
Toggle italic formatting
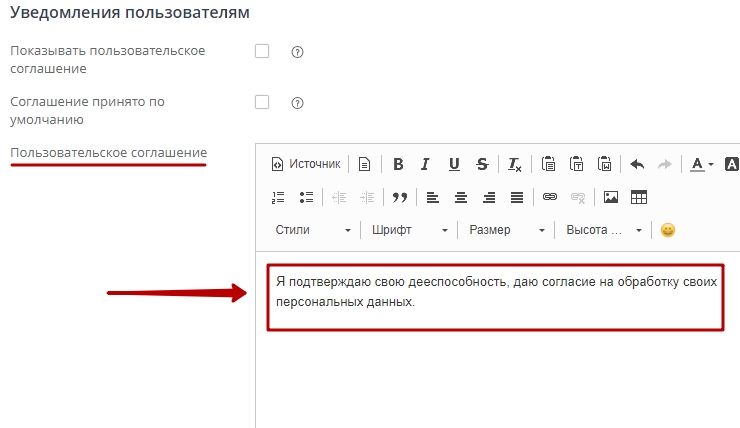click(425, 164)
